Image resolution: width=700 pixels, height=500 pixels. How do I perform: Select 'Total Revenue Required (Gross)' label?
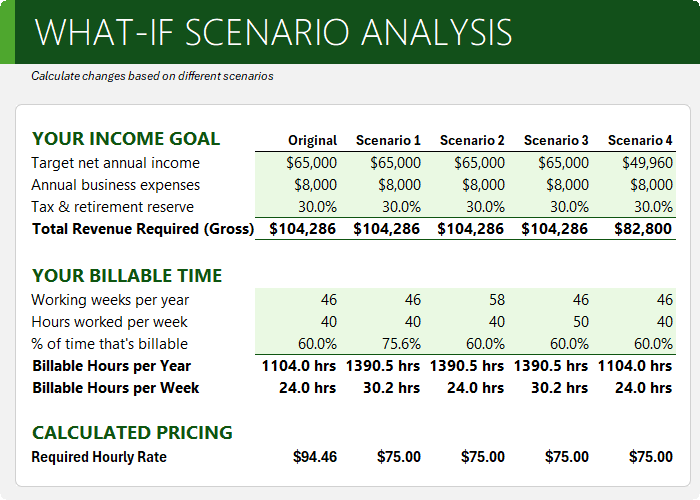143,229
